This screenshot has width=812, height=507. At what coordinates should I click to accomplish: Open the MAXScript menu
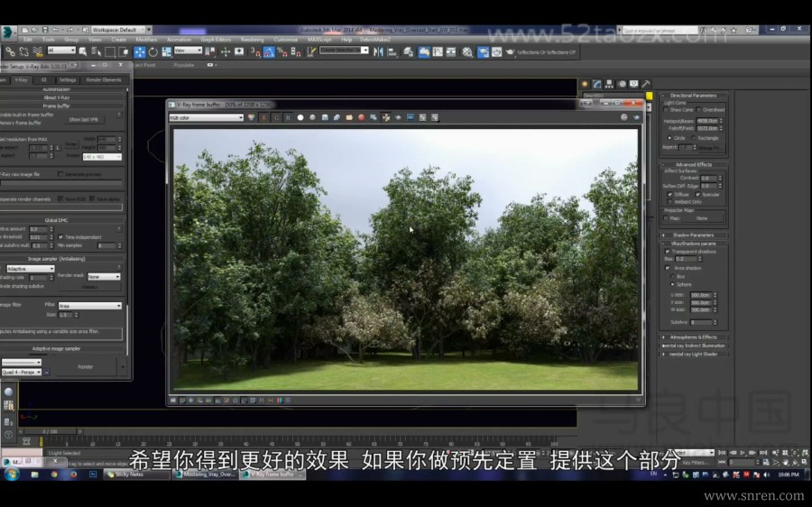[319, 40]
